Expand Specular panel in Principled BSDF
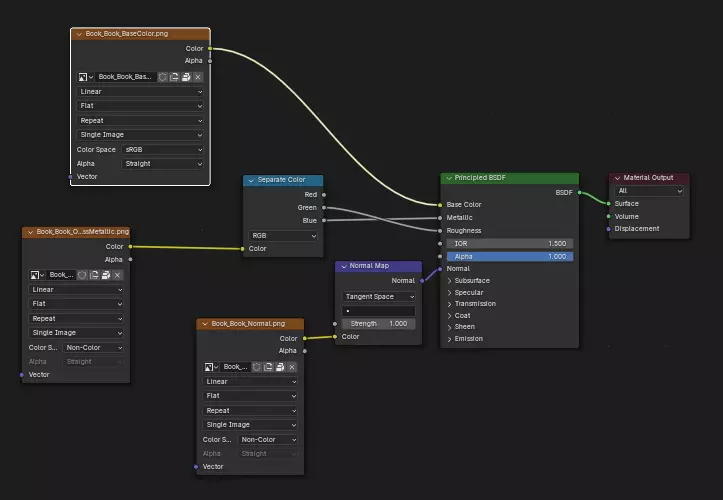 [x=450, y=293]
